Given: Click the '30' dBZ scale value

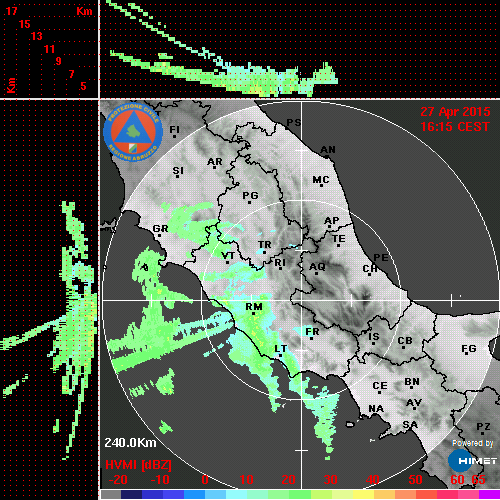Looking at the screenshot, I should [x=330, y=480].
